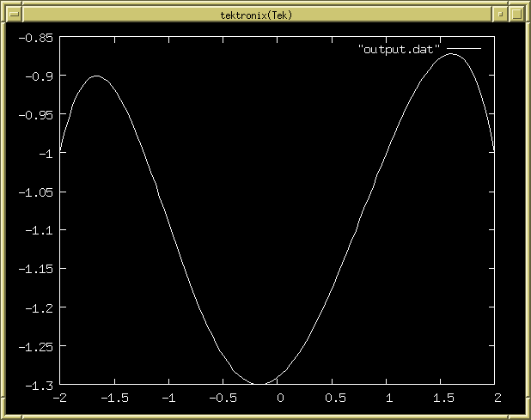
Task: Click the tektronix(Tek) title bar
Action: click(256, 15)
